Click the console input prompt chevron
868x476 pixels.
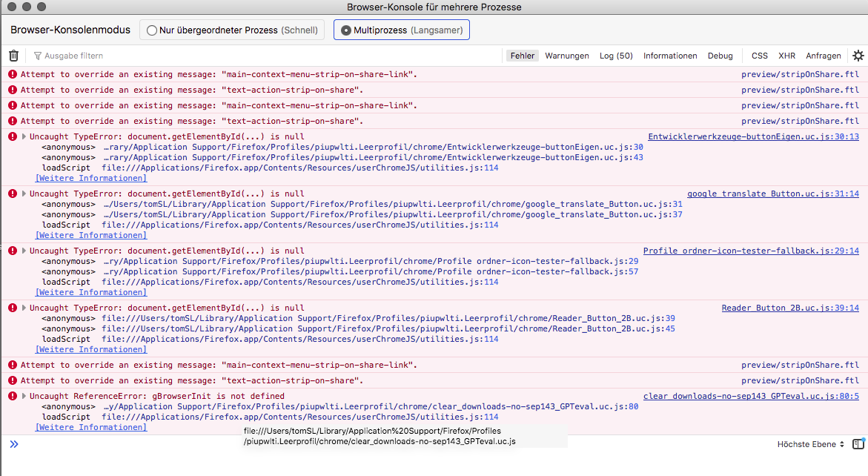13,444
